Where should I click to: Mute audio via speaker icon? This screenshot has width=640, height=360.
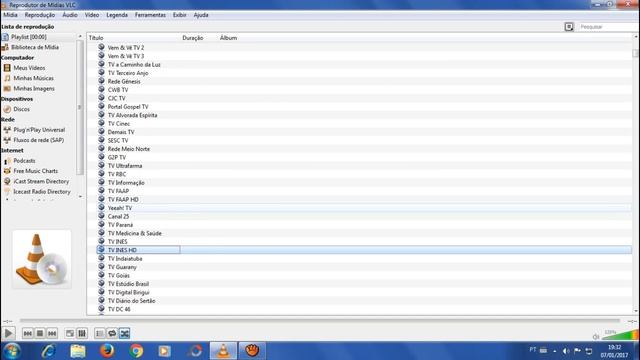pos(596,336)
